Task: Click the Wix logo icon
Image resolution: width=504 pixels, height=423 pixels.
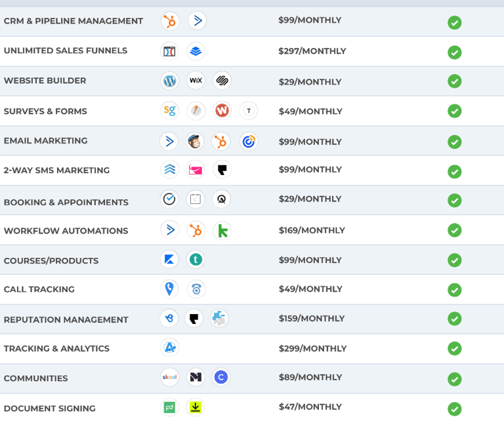Action: [x=196, y=80]
